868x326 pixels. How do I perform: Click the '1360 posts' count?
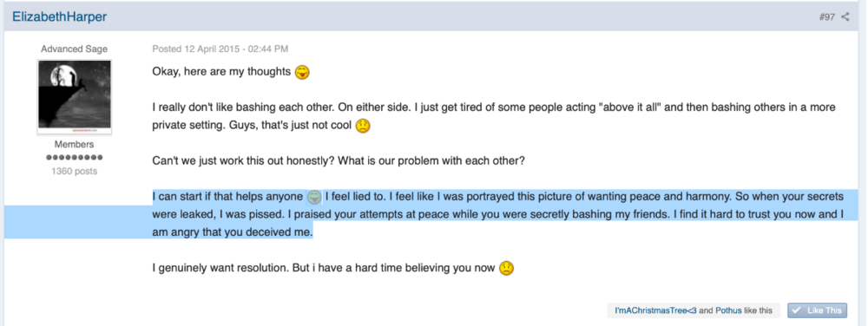point(74,172)
